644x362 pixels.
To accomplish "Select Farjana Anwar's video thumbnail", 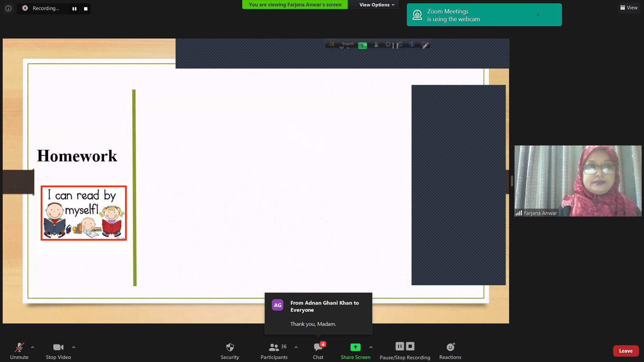I will pos(578,181).
